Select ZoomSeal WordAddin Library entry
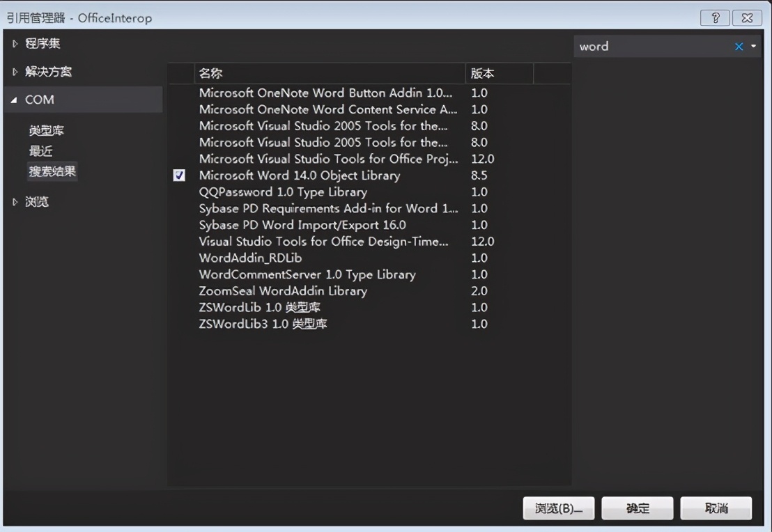The width and height of the screenshot is (772, 532). 283,291
